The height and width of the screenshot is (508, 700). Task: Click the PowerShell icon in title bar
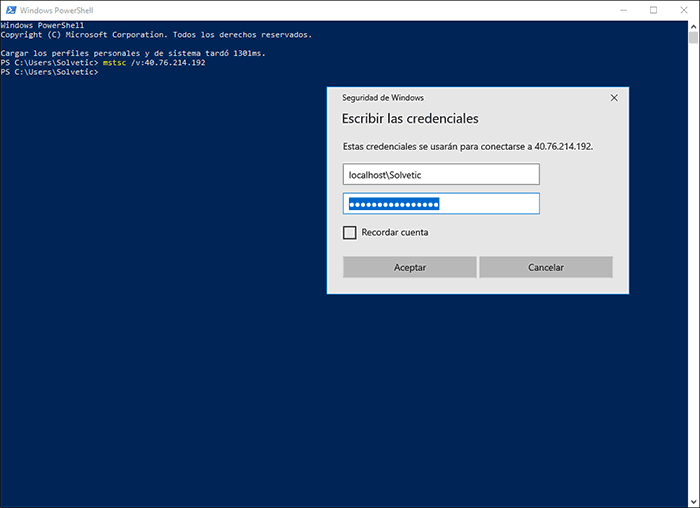pyautogui.click(x=11, y=10)
